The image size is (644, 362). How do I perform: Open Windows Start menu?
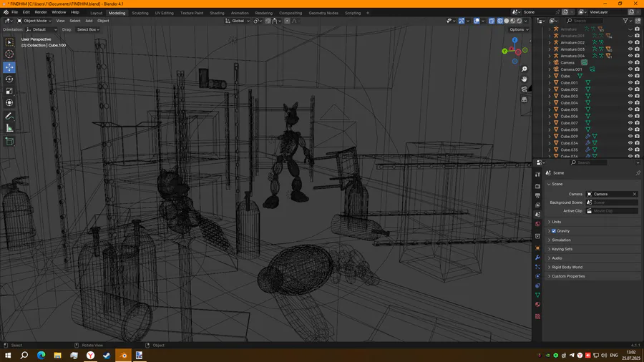pos(8,356)
